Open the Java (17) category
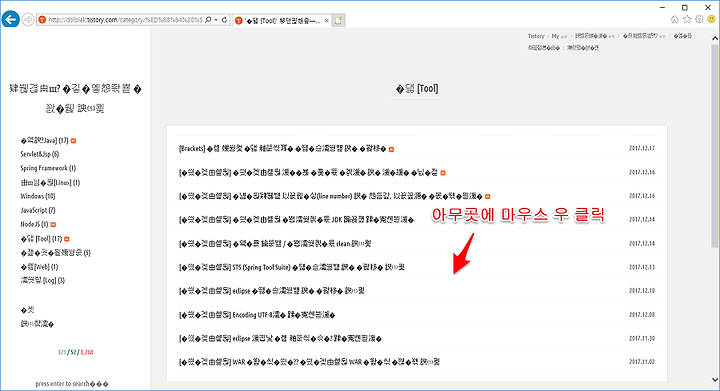The image size is (720, 391). [x=44, y=140]
